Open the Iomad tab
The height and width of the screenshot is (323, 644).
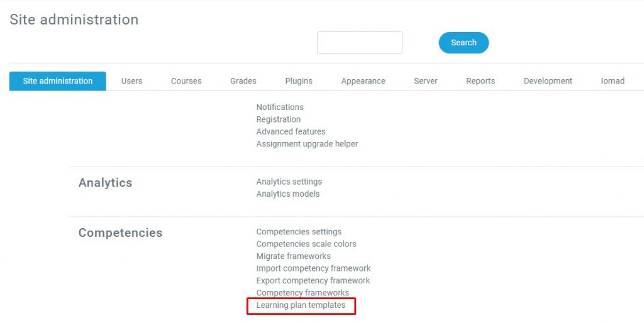pyautogui.click(x=613, y=81)
